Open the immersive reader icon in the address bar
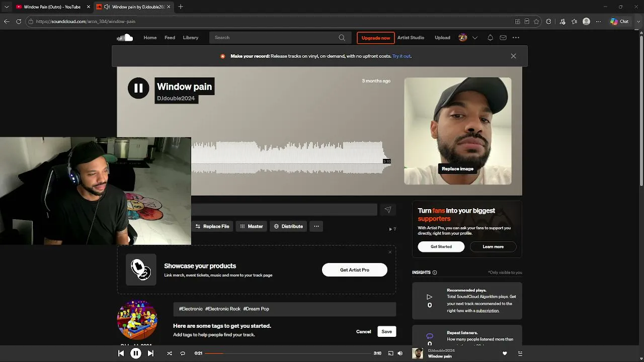The height and width of the screenshot is (362, 644). point(527,22)
